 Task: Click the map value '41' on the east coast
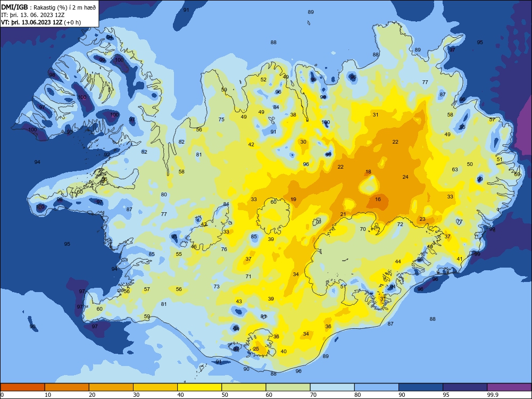click(460, 259)
